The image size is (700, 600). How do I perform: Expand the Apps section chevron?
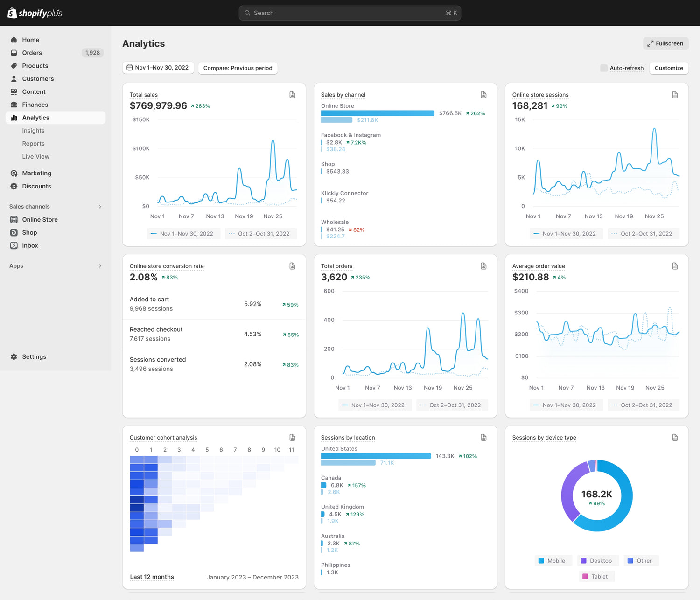tap(100, 266)
